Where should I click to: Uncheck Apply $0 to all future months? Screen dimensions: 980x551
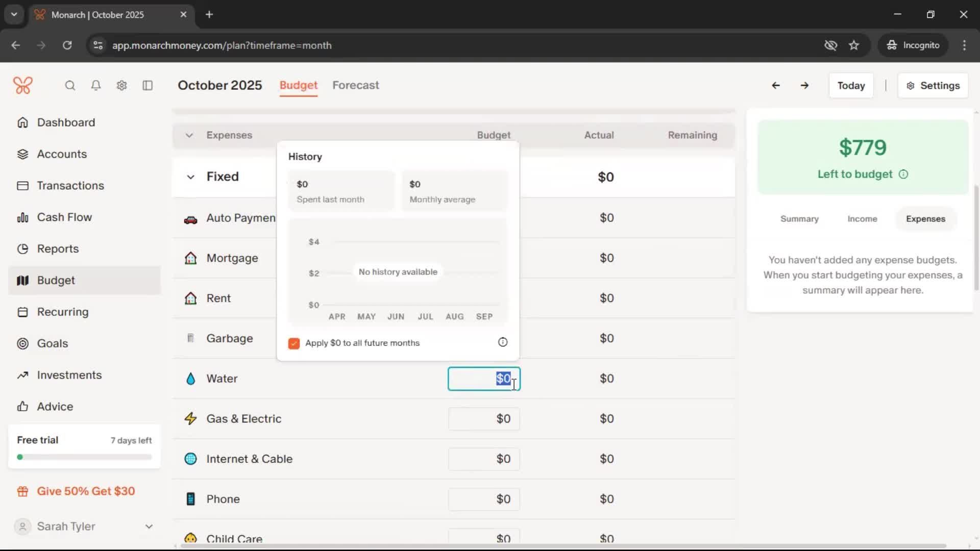pyautogui.click(x=294, y=343)
